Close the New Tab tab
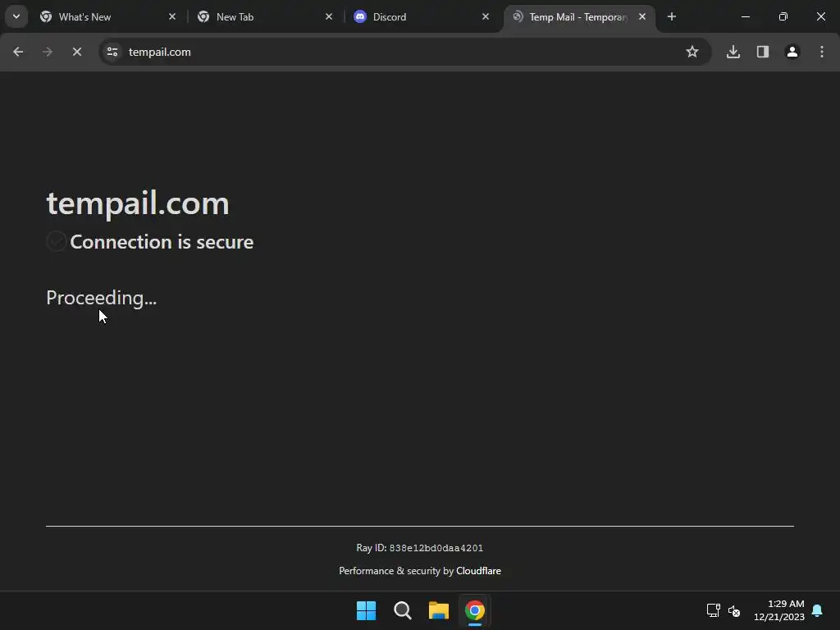Screen dimensions: 840x630 [329, 16]
